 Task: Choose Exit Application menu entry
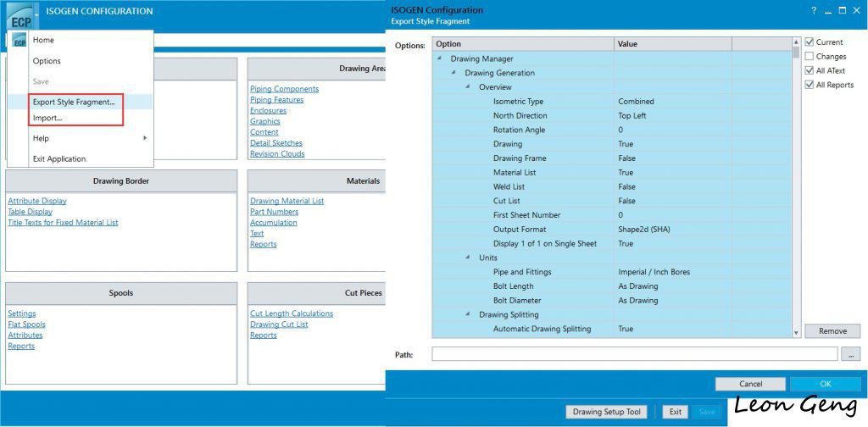59,158
